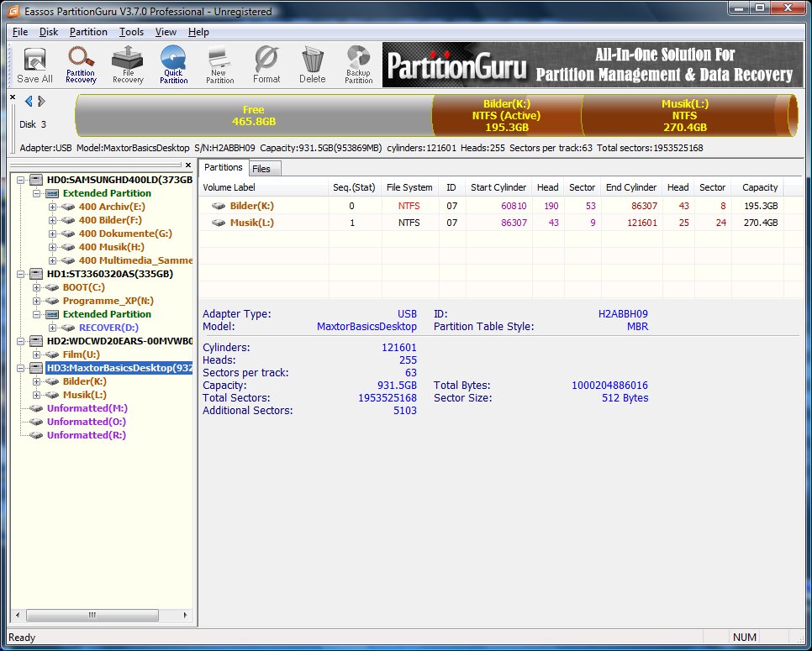Expand the 400 Dokumente(G:) node
The width and height of the screenshot is (812, 651).
52,234
